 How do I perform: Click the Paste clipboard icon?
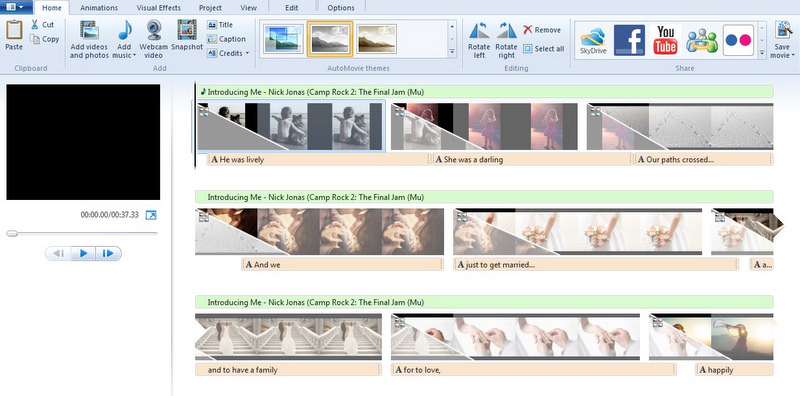click(14, 30)
